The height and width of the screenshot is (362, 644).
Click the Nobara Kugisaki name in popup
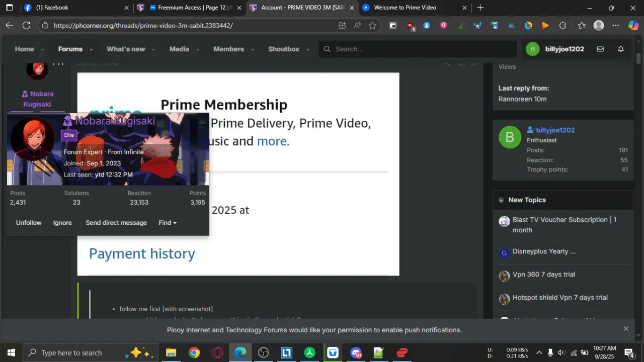[x=115, y=121]
